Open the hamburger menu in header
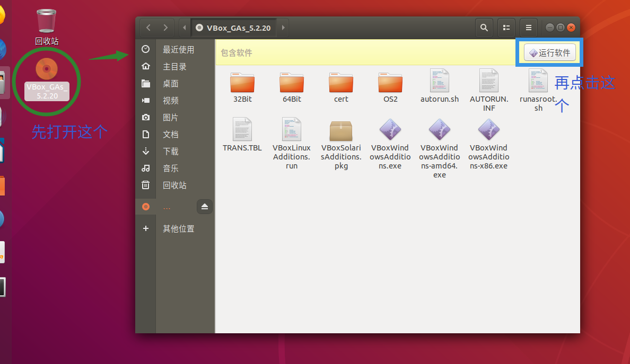 (x=528, y=28)
